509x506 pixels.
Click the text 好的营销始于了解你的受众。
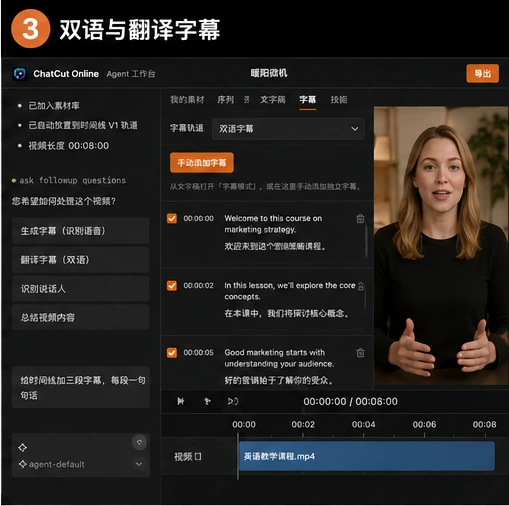point(279,380)
